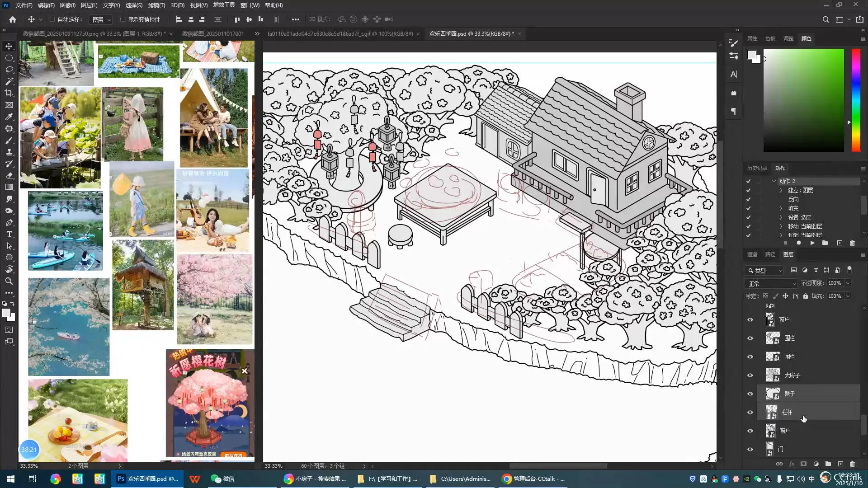This screenshot has height=488, width=868.
Task: Open 微信 from the taskbar
Action: click(x=223, y=479)
